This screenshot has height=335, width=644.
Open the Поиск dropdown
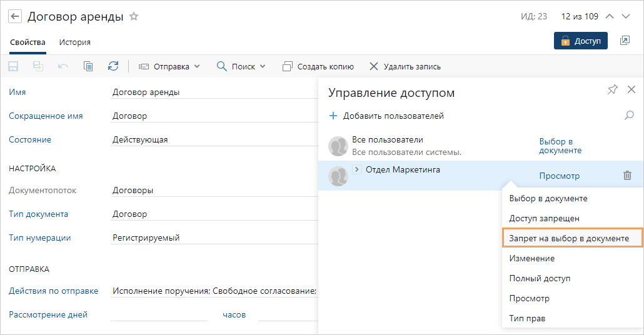click(241, 66)
